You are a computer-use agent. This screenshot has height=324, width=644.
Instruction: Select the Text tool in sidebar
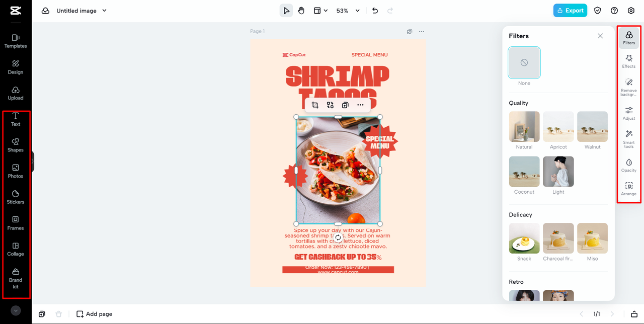click(16, 119)
